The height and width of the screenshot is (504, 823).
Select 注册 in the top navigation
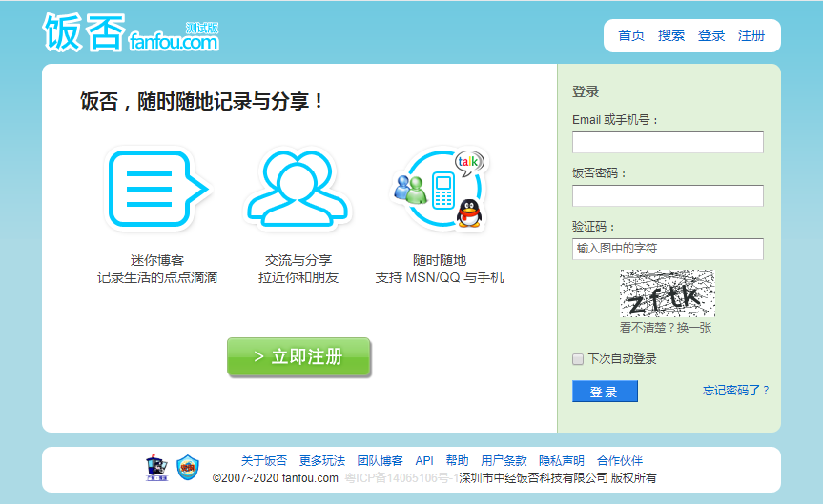point(751,35)
